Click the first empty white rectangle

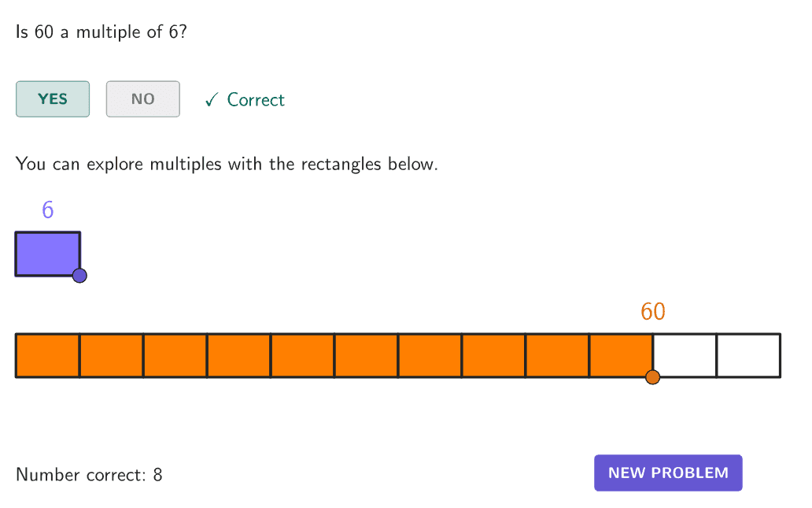coord(685,355)
